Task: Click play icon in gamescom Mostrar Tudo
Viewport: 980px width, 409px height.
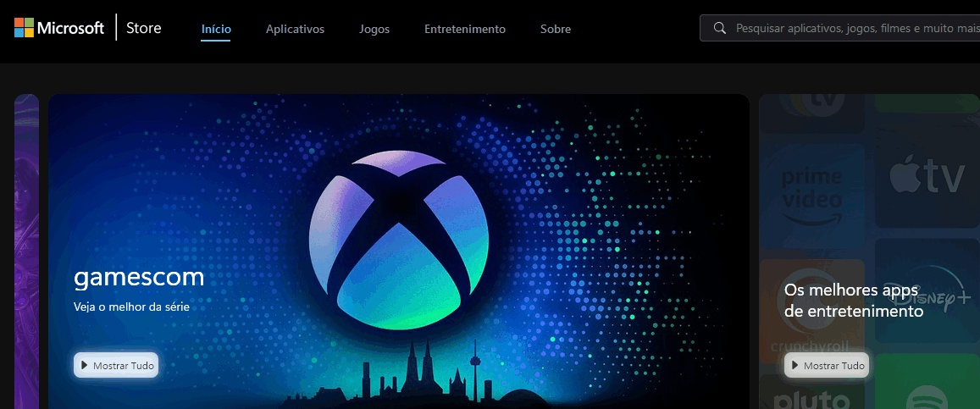Action: (x=85, y=365)
